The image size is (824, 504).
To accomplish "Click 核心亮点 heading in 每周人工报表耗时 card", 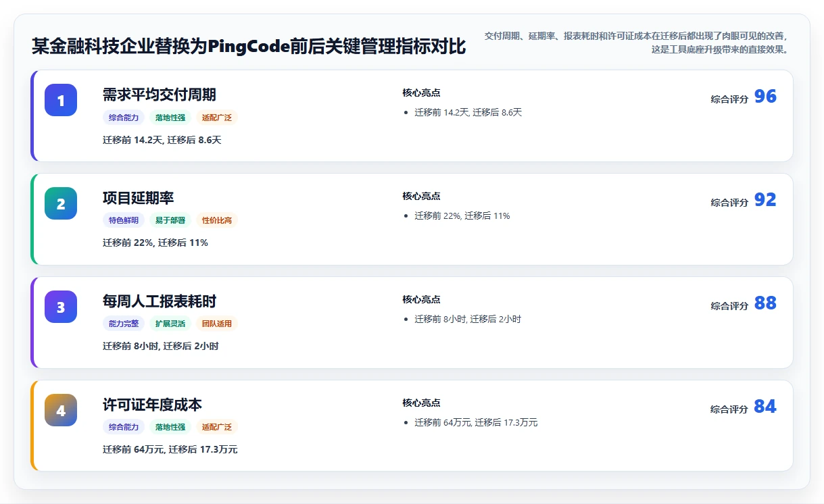I will coord(421,299).
